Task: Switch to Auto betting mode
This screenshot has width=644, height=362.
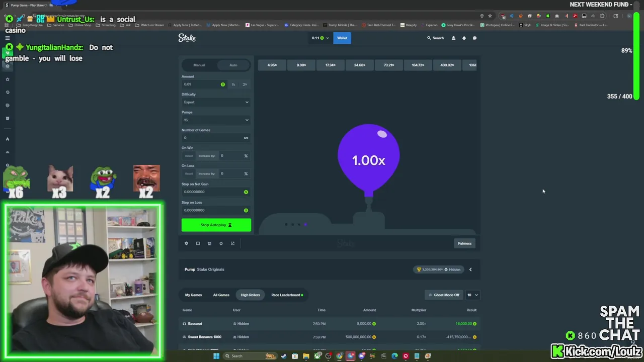Action: coord(233,65)
